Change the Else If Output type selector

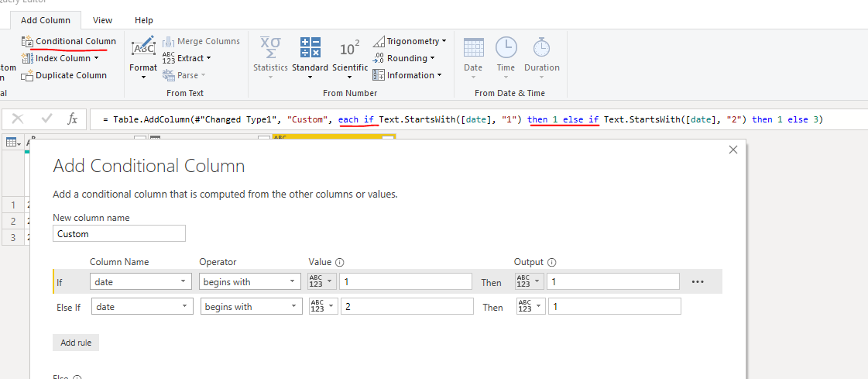pos(531,306)
